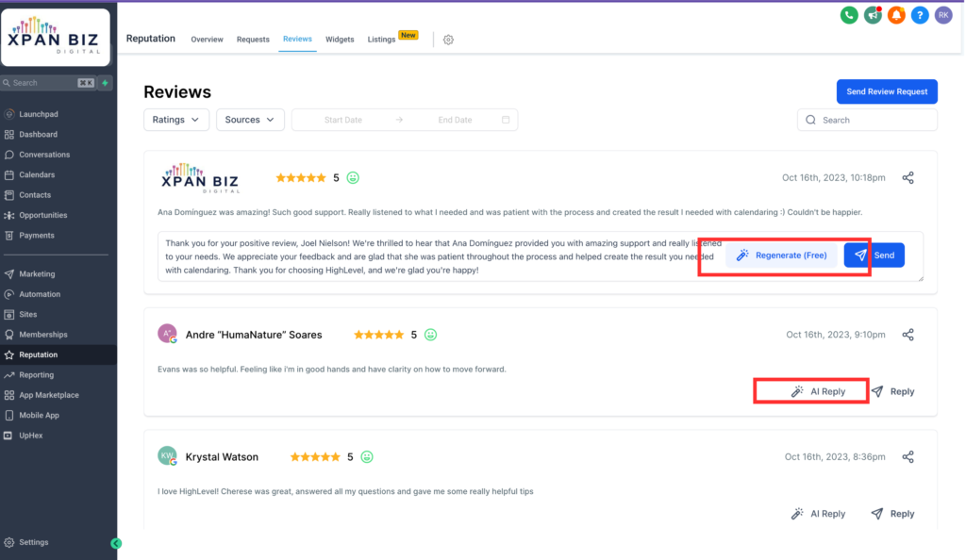Open the notifications bell icon
Viewport: 966px width, 560px height.
pos(895,15)
